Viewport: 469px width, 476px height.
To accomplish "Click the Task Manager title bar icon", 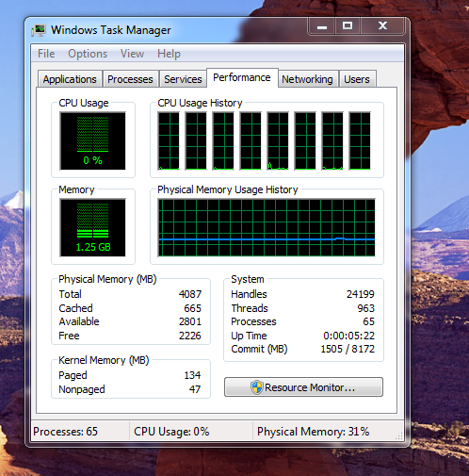I will coord(39,30).
